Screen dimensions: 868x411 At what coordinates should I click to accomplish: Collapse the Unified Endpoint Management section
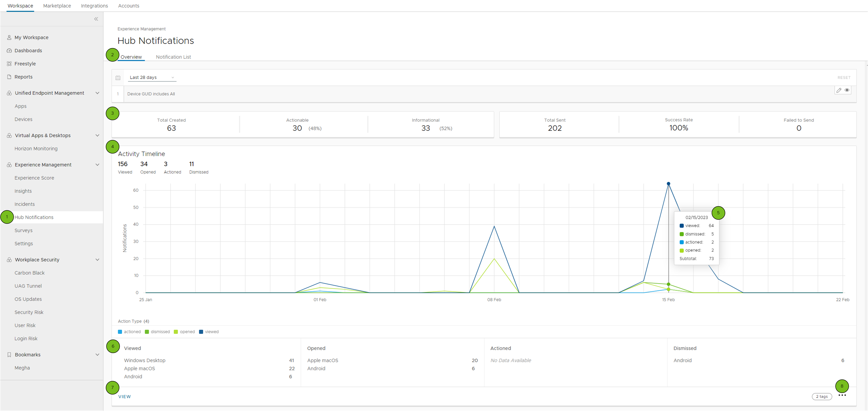point(97,93)
